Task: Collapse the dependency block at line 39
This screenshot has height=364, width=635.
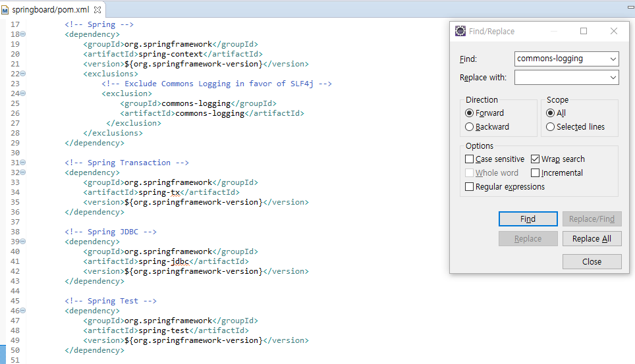Action: click(23, 242)
